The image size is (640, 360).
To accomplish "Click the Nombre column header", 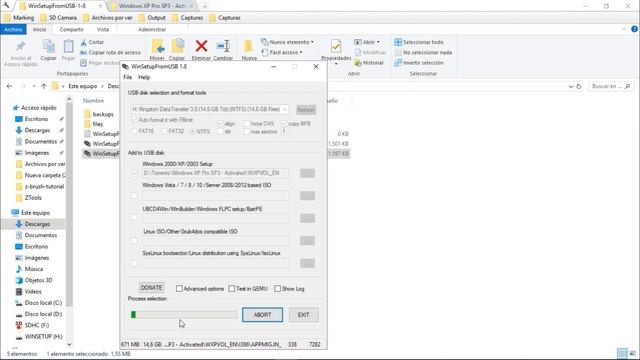I will (x=93, y=100).
